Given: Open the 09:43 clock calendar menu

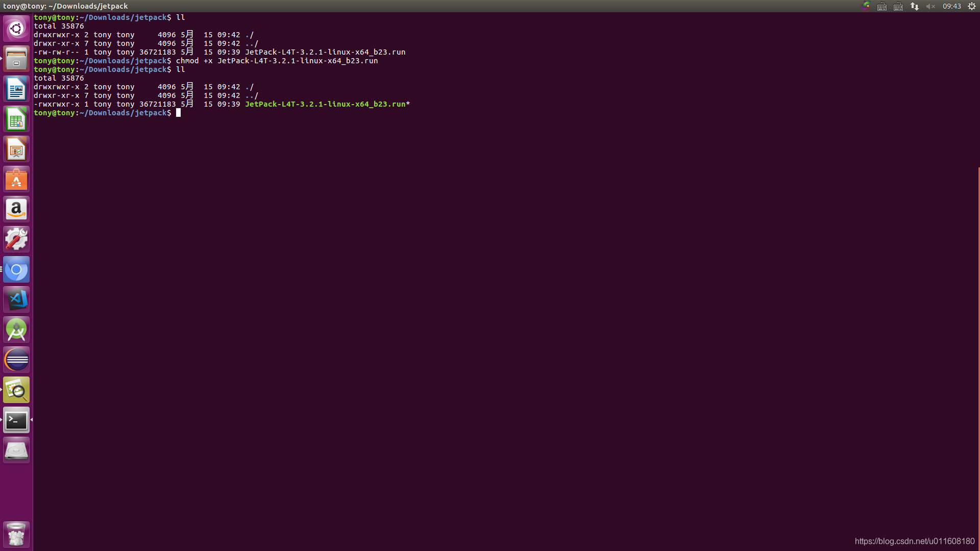Looking at the screenshot, I should 952,6.
